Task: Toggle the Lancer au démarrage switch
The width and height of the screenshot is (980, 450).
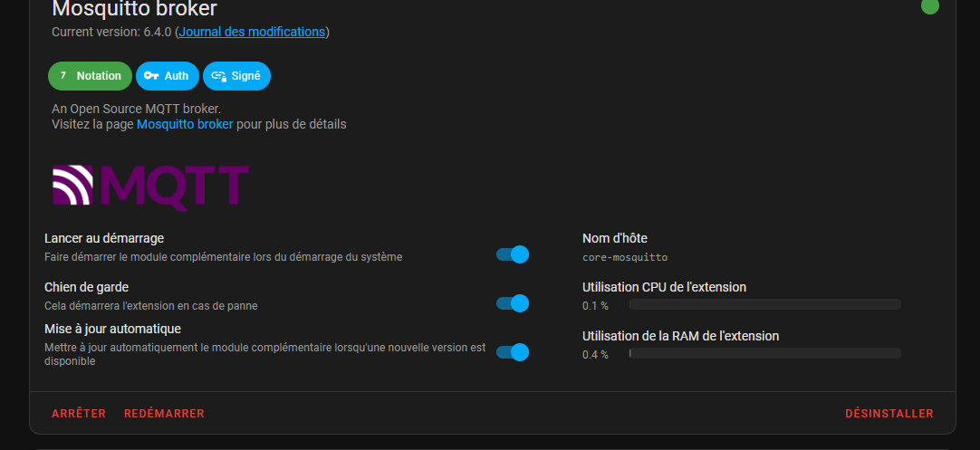Action: point(513,254)
